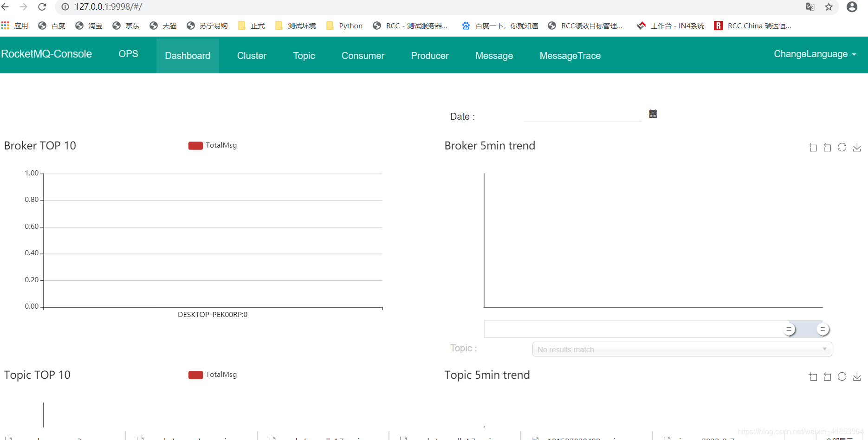Reload the current page
Screen dimensions: 868x440
click(x=42, y=6)
